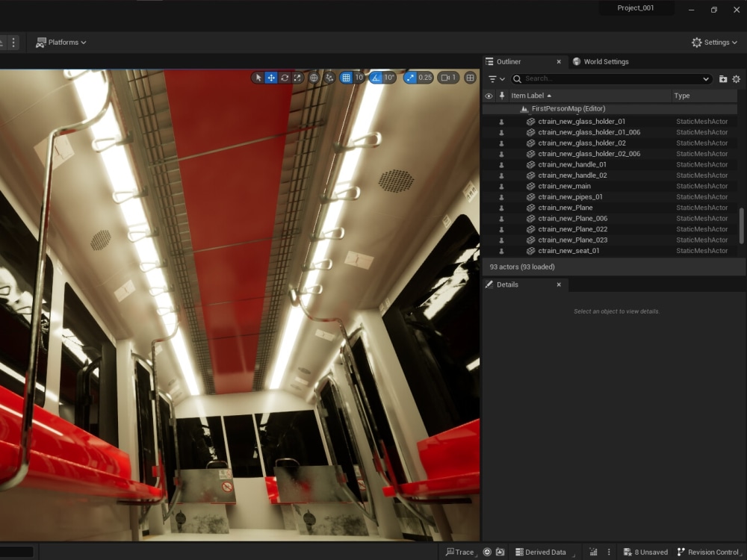Click the compile/live coding status icon
This screenshot has width=747, height=560.
593,552
